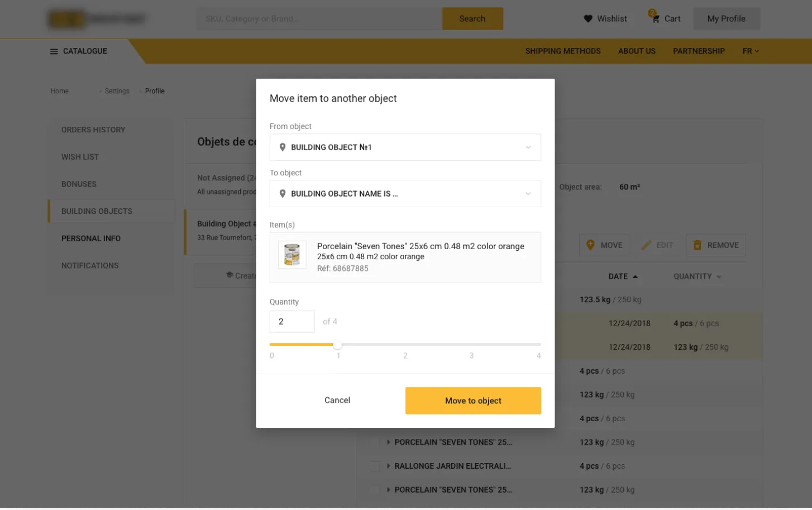Click the pencil icon on EDIT button

[x=646, y=245]
